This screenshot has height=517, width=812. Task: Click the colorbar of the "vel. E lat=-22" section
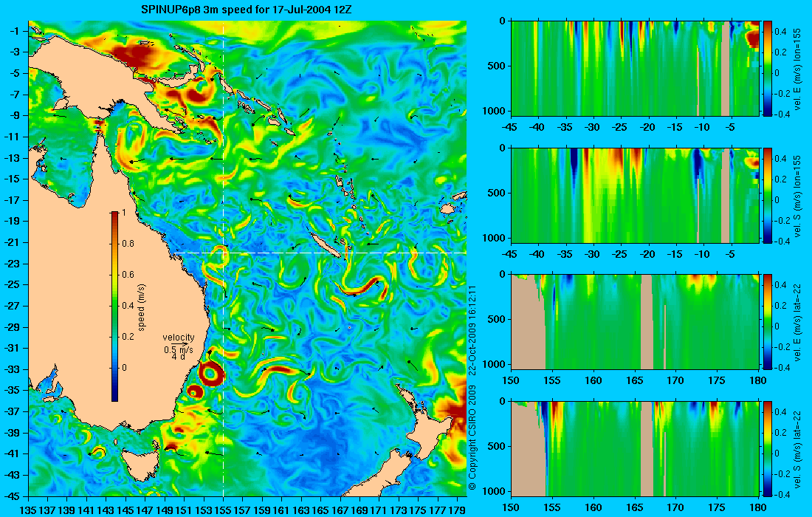pyautogui.click(x=768, y=322)
